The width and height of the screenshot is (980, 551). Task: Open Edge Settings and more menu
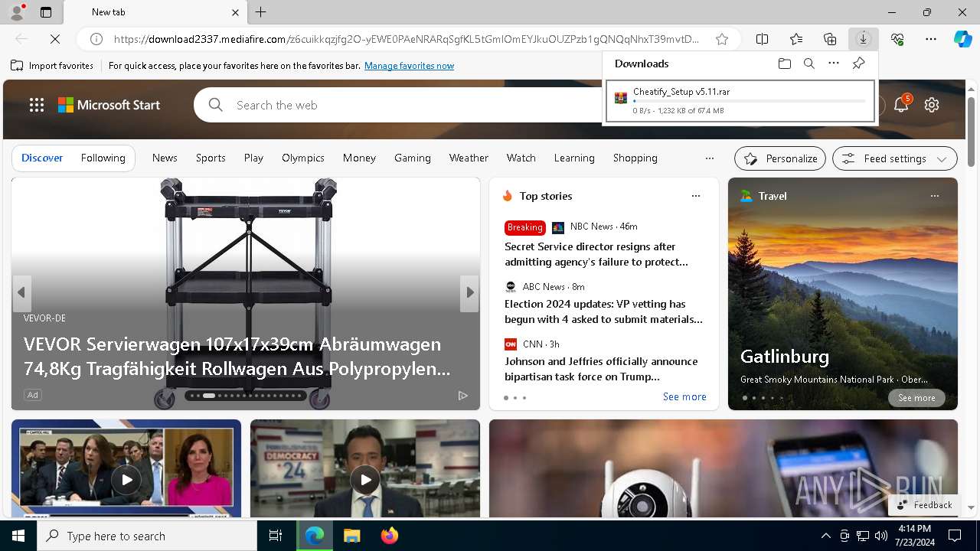(x=931, y=39)
